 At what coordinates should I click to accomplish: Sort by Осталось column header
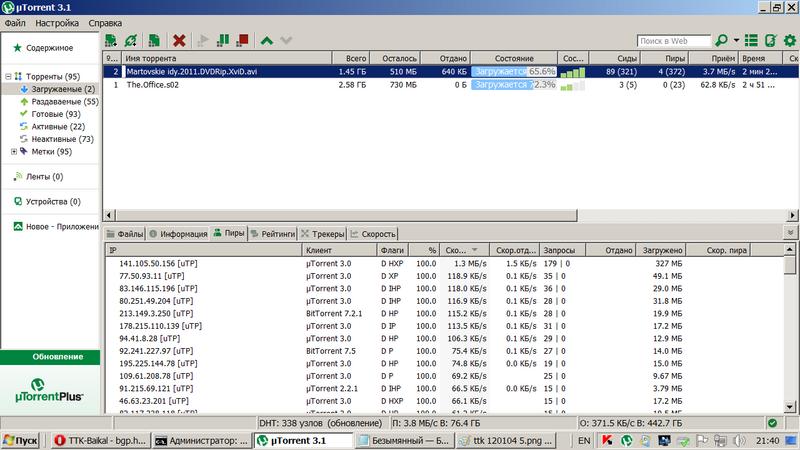coord(396,58)
